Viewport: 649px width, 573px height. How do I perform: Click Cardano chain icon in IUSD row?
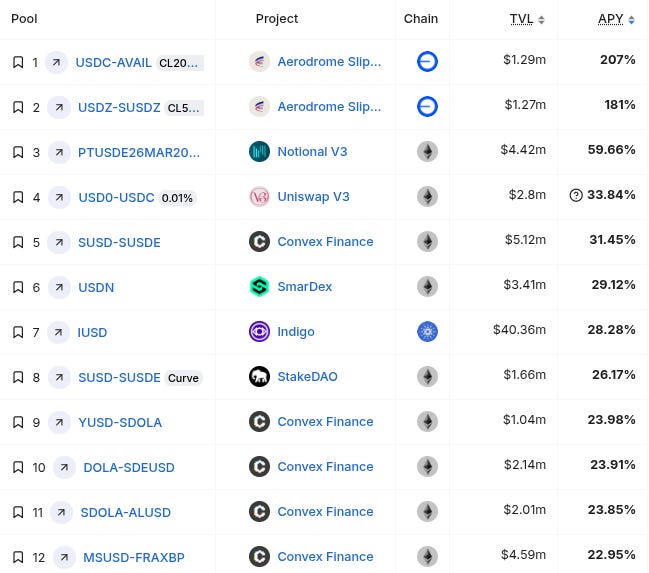[427, 332]
